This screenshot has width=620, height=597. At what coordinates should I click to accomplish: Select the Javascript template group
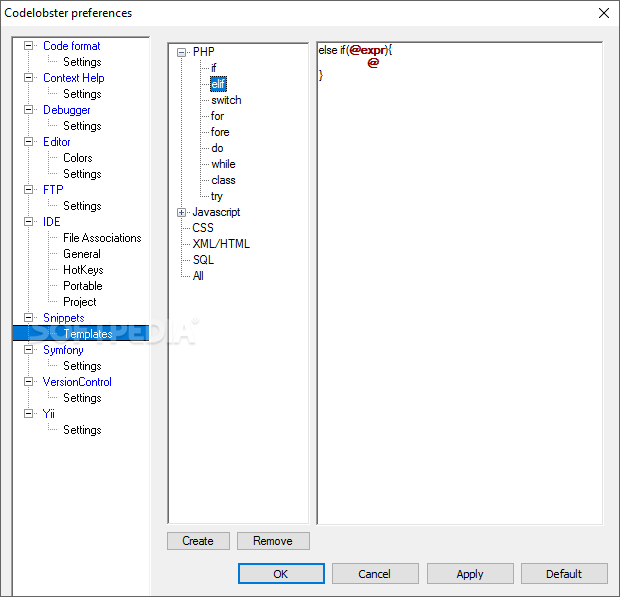click(x=216, y=212)
